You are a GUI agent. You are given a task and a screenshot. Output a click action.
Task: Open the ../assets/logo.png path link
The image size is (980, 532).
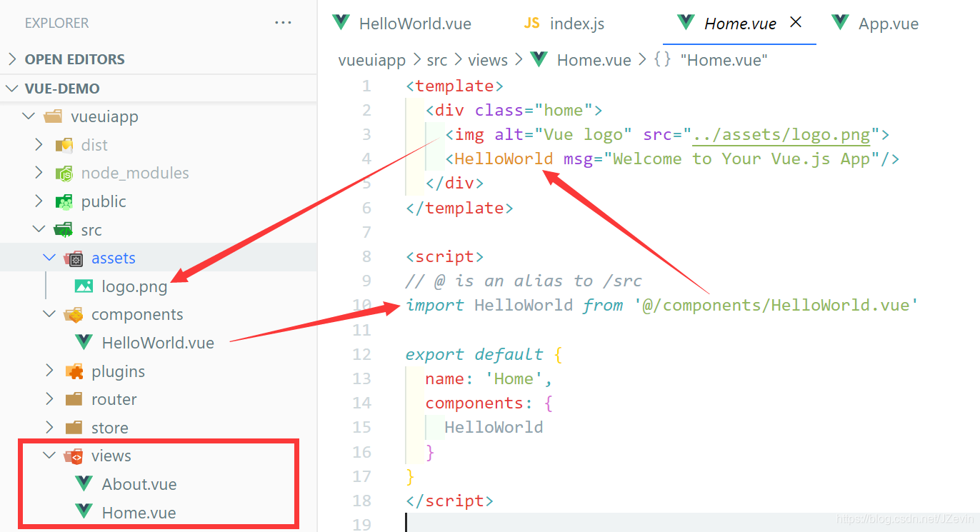(x=781, y=134)
